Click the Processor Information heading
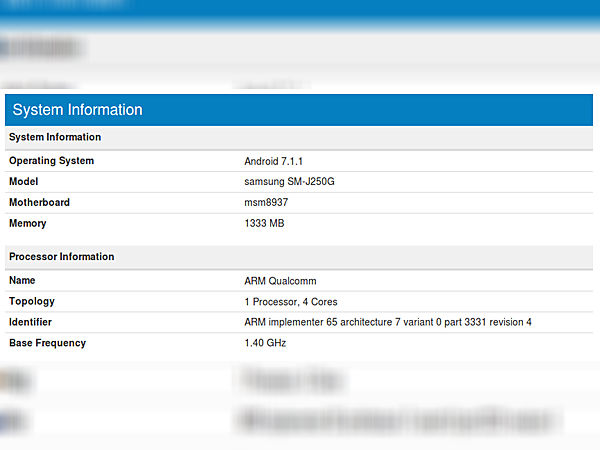600x450 pixels. coord(62,256)
